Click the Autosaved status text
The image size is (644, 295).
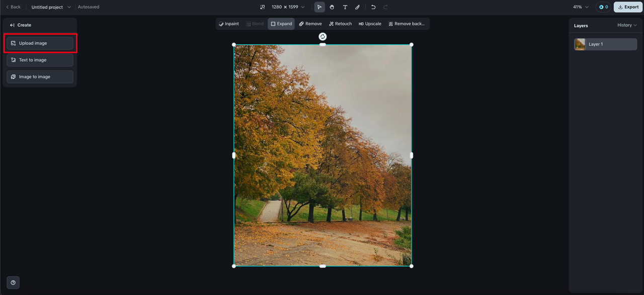pyautogui.click(x=89, y=7)
